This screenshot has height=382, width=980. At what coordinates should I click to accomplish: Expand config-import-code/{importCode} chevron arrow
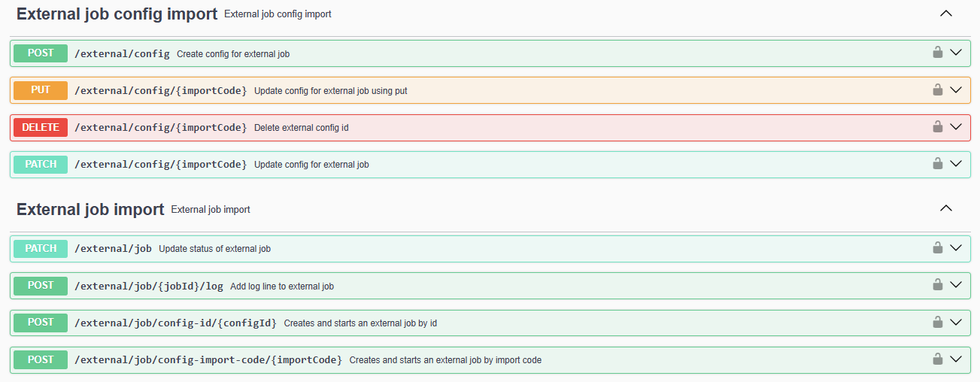pyautogui.click(x=956, y=359)
